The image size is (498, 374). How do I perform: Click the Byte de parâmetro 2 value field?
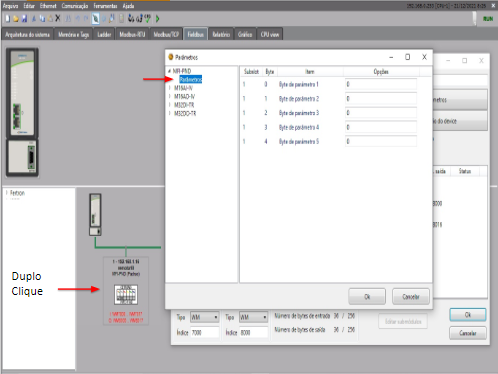coord(381,99)
